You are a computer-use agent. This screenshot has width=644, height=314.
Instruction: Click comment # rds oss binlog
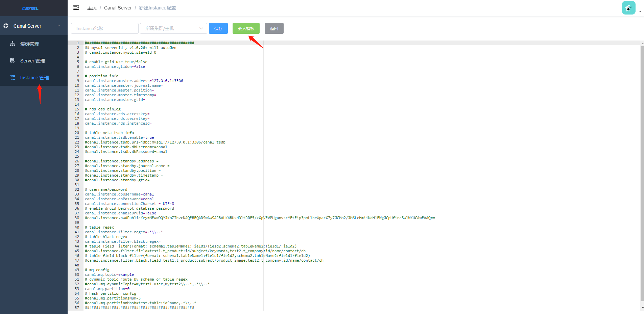(x=102, y=109)
